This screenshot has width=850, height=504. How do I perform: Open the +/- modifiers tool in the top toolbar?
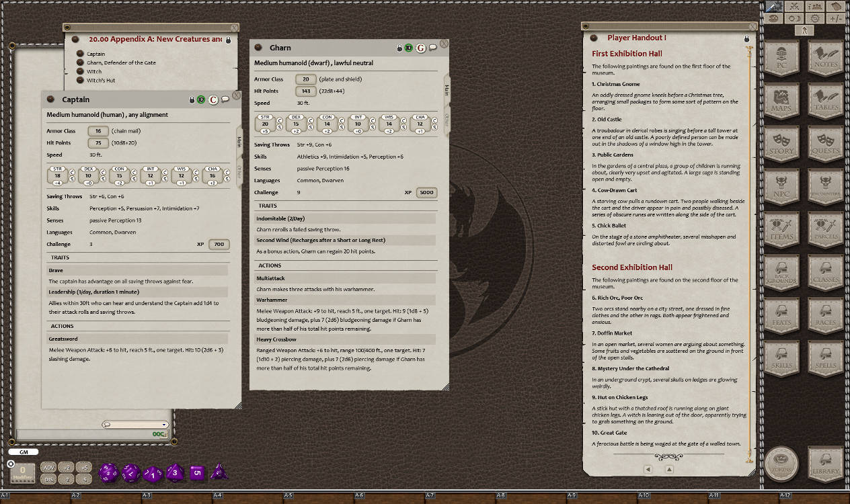point(837,18)
